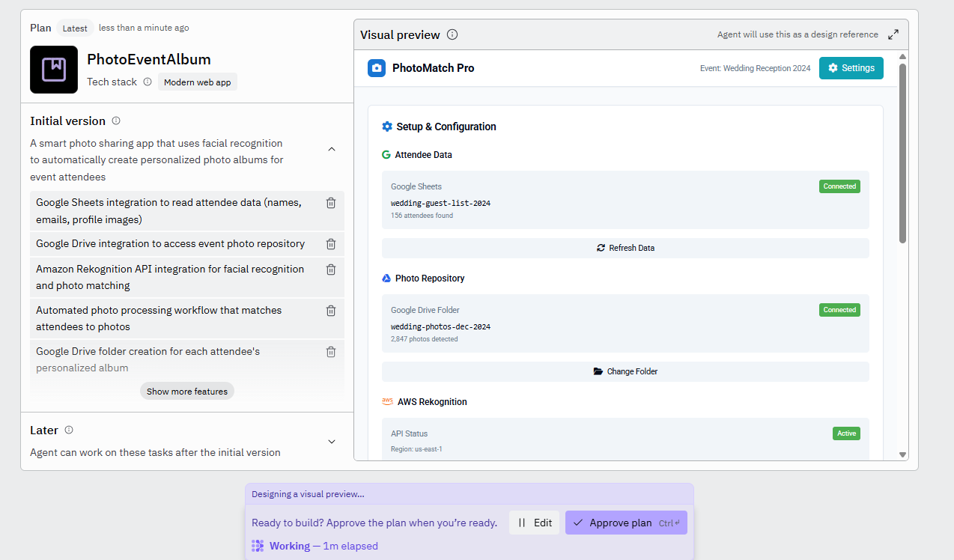954x560 pixels.
Task: Show more features in the plan
Action: pyautogui.click(x=187, y=391)
